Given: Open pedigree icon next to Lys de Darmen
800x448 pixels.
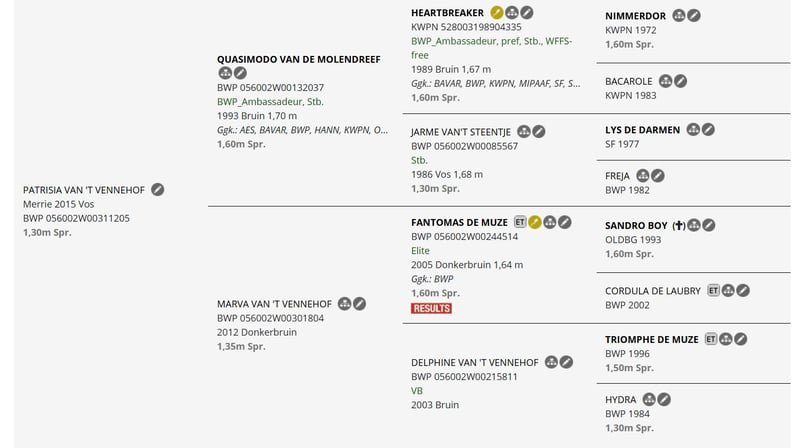Looking at the screenshot, I should (x=693, y=130).
